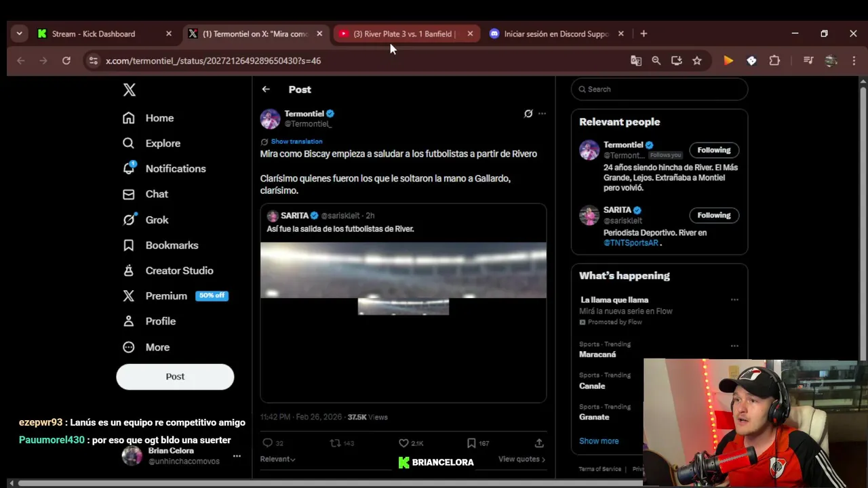
Task: Open options for La llama que llama
Action: [x=734, y=300]
